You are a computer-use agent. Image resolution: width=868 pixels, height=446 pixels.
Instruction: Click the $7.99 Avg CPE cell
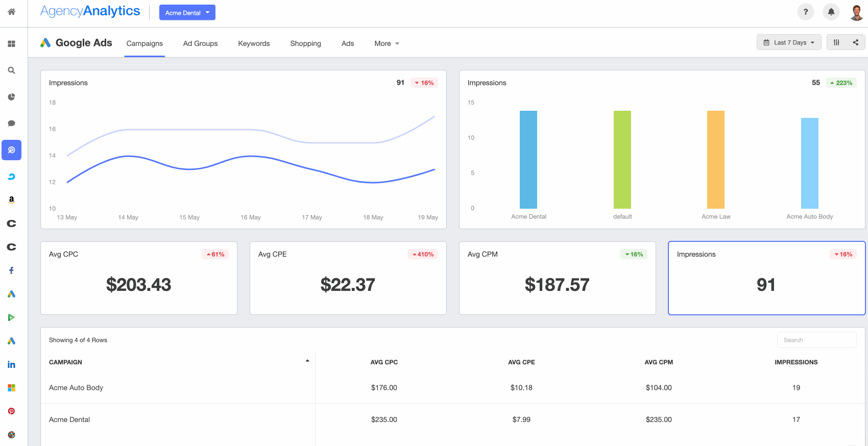pyautogui.click(x=521, y=419)
